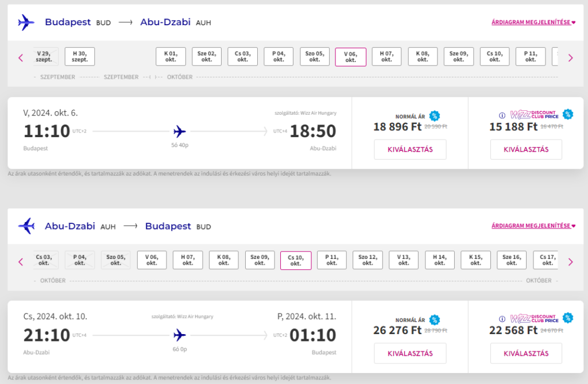Select return date Sze 16, okt.
The image size is (588, 384).
(512, 260)
